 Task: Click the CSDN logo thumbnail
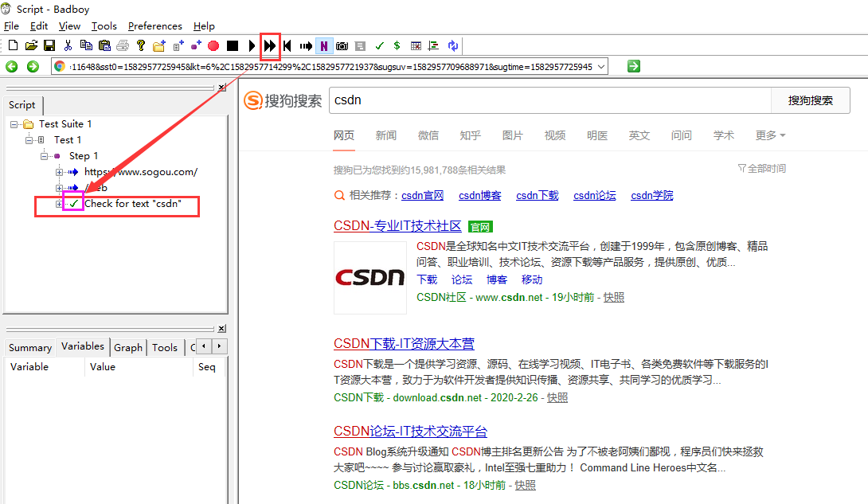point(369,277)
